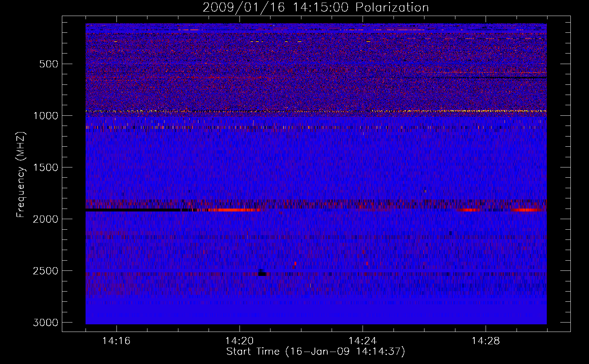Click the 'Start Time (16-Jan-09 14:14:37)' axis label

point(316,352)
